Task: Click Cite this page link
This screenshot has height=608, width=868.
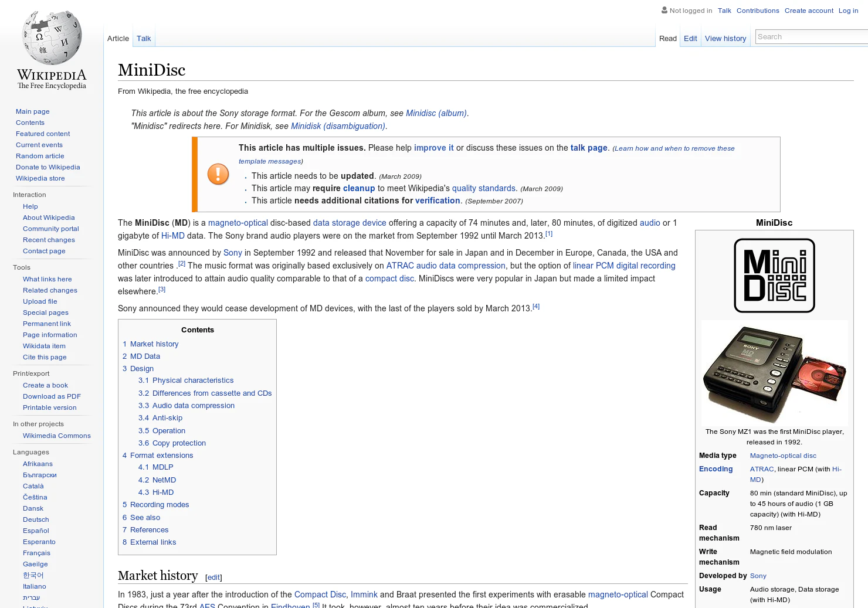Action: click(45, 357)
